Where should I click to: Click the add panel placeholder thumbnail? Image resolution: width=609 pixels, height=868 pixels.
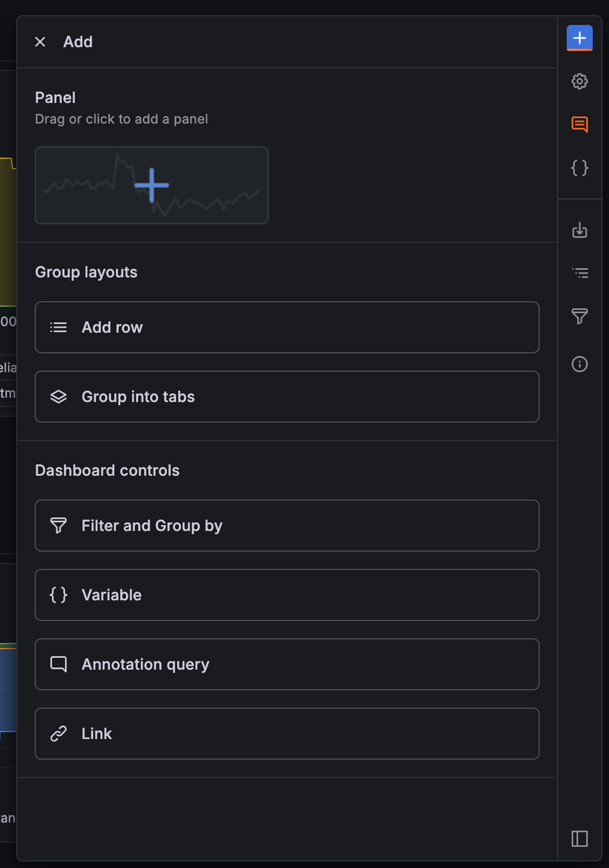[x=152, y=185]
